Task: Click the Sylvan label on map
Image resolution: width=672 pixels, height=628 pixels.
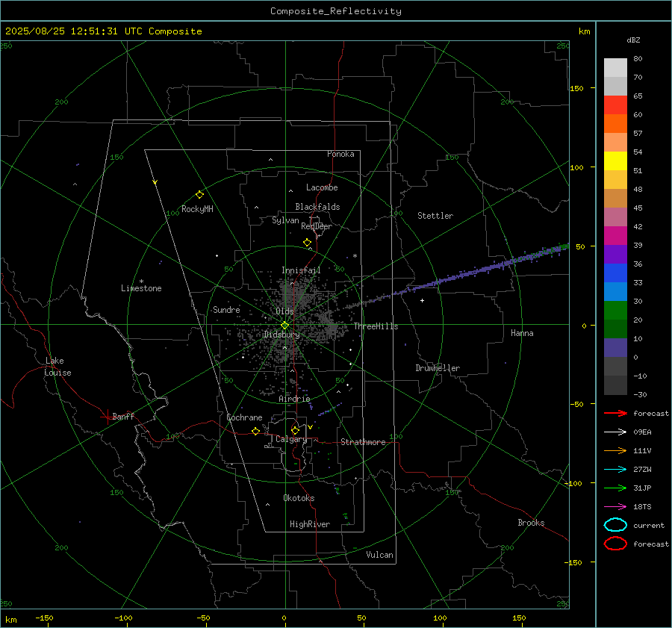Action: (285, 220)
